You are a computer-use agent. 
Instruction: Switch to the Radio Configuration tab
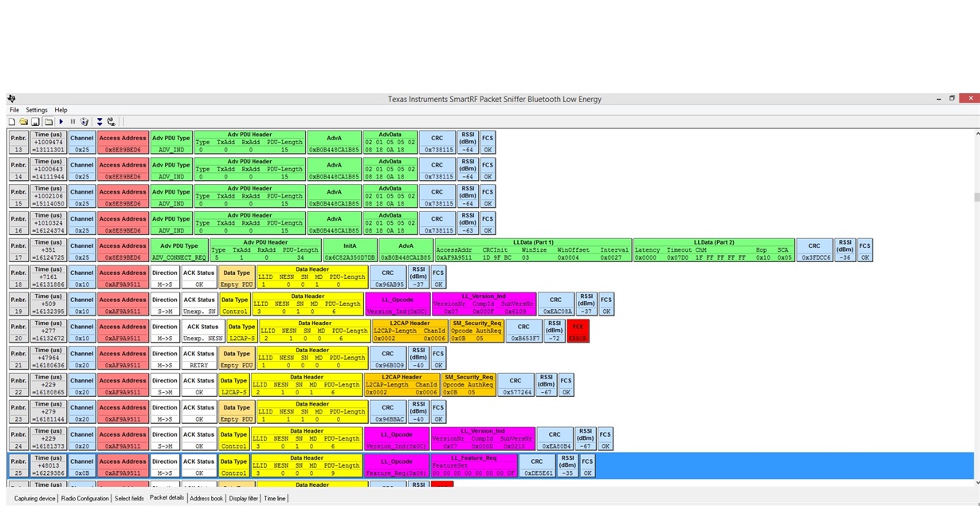tap(85, 498)
